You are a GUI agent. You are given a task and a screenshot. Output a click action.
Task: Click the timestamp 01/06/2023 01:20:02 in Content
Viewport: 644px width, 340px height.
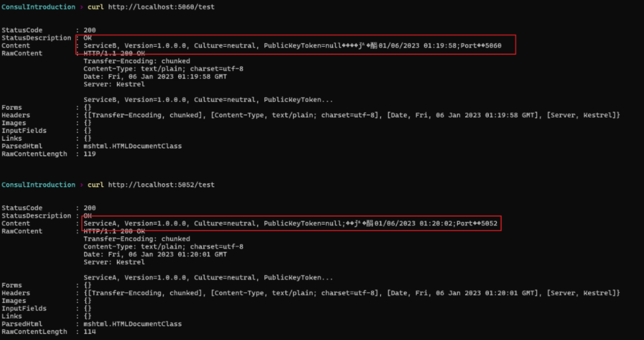[413, 223]
